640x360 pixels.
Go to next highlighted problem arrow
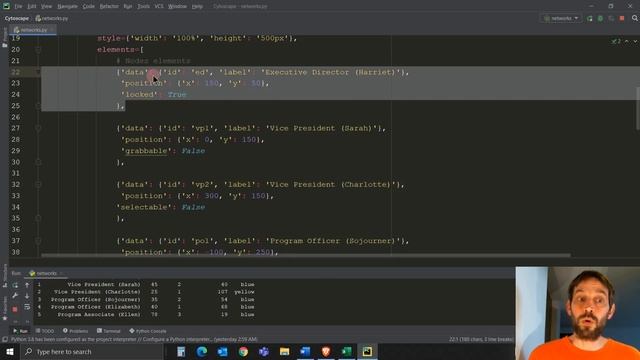(x=635, y=41)
